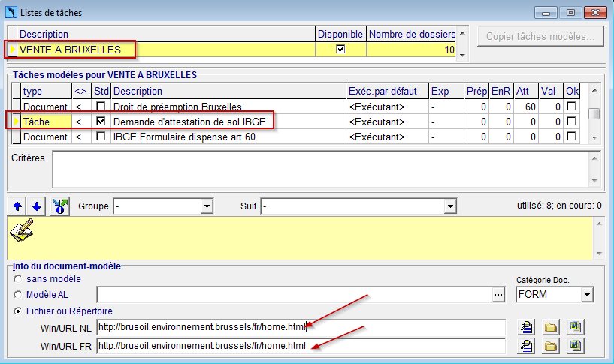Open the Groupe dropdown

pyautogui.click(x=207, y=206)
